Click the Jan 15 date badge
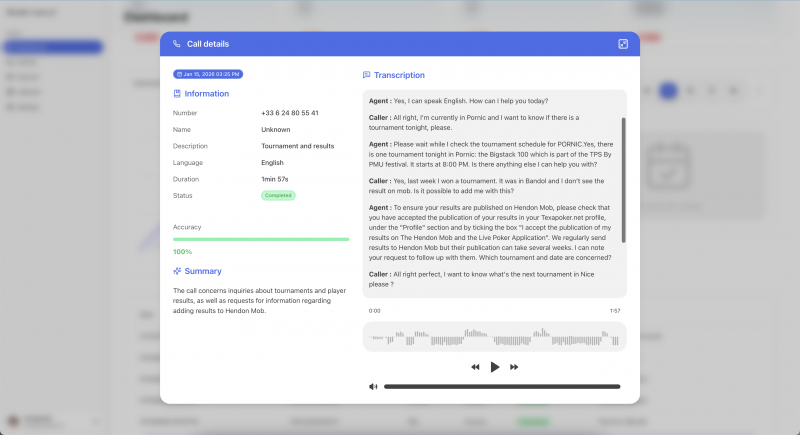 coord(208,74)
